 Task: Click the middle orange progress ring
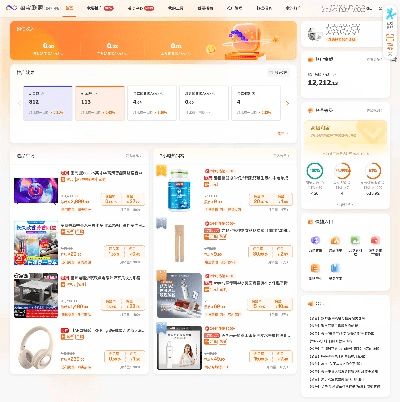click(x=343, y=171)
